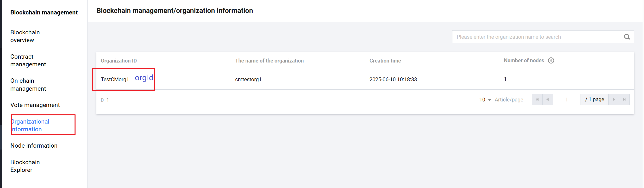Click the Organization ID column header
The width and height of the screenshot is (644, 188).
tap(119, 61)
